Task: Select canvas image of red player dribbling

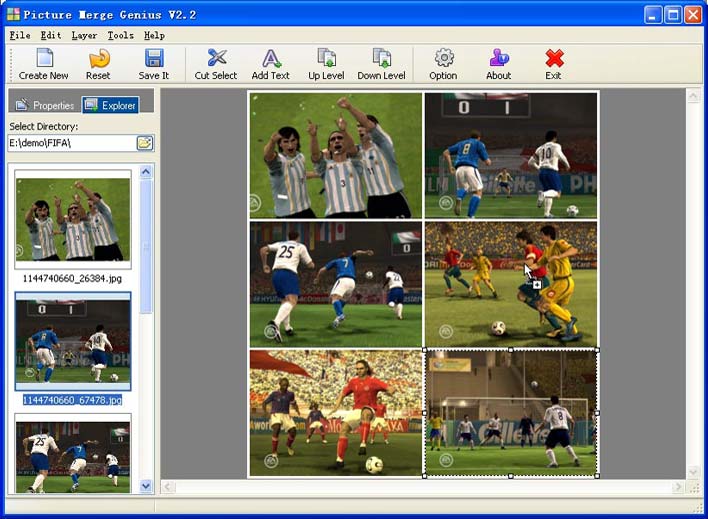Action: click(x=336, y=413)
